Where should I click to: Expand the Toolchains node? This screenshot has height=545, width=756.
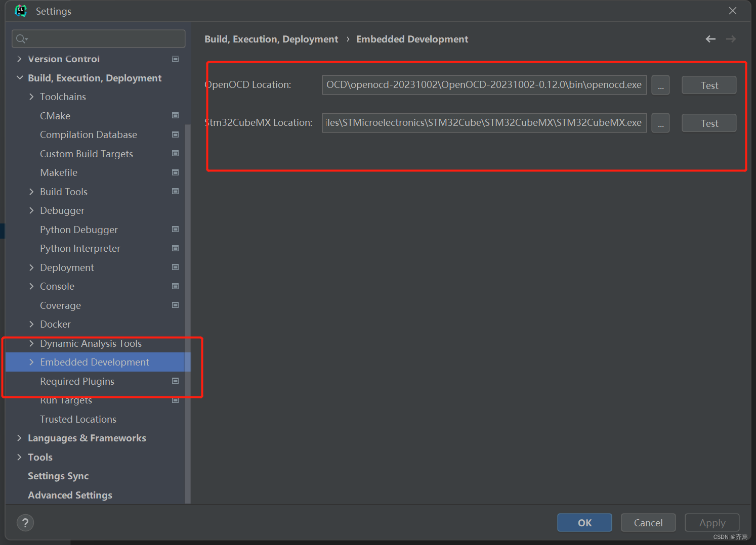click(x=31, y=97)
